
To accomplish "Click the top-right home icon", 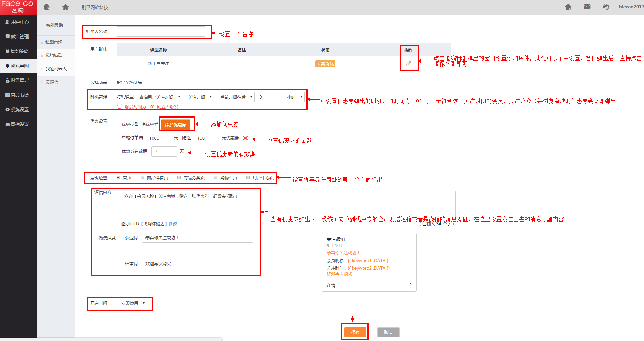I will tap(568, 7).
